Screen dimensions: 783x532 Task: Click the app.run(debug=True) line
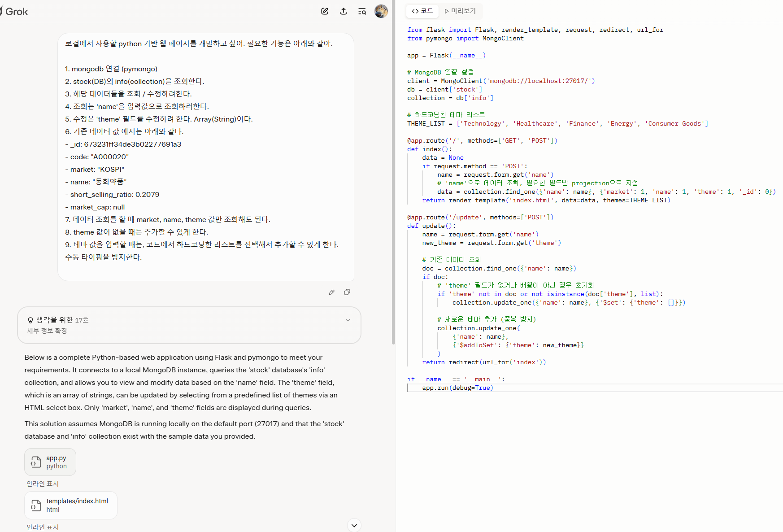[457, 388]
